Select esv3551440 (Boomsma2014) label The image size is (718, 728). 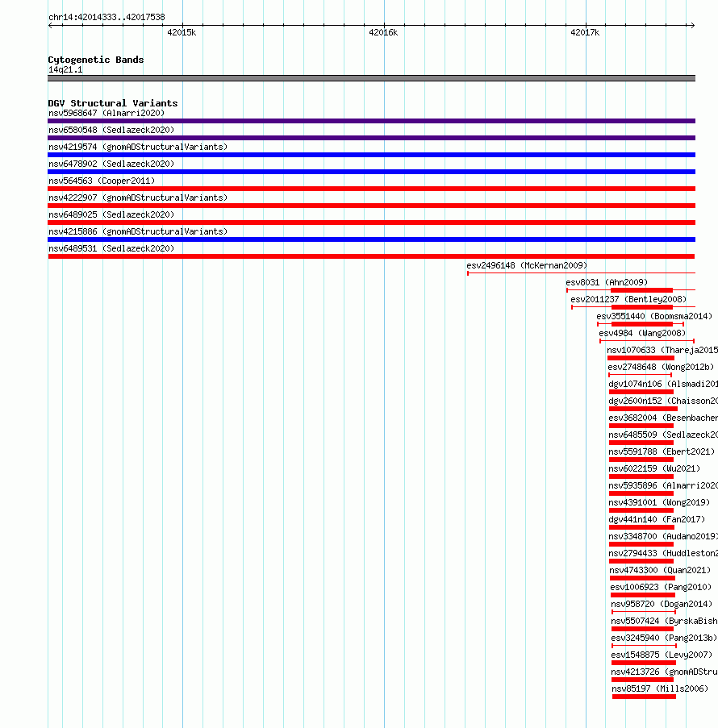[x=654, y=316]
